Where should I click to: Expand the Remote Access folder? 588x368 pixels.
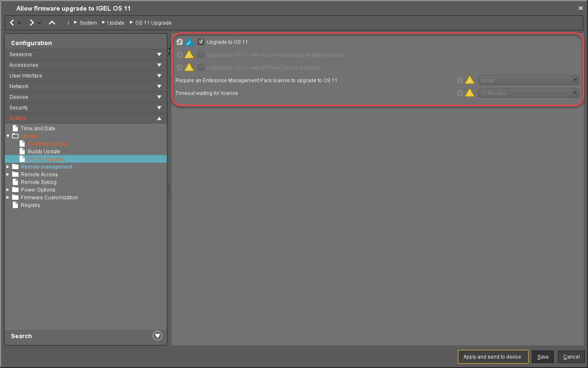[8, 175]
